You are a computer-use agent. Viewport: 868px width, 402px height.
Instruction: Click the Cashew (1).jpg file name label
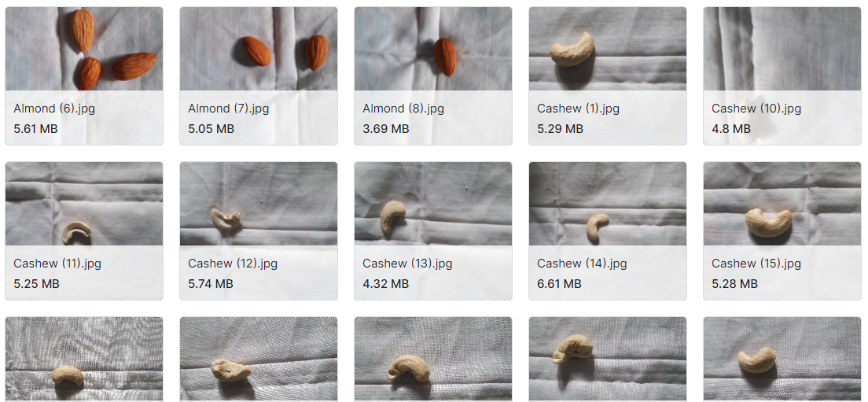coord(578,109)
